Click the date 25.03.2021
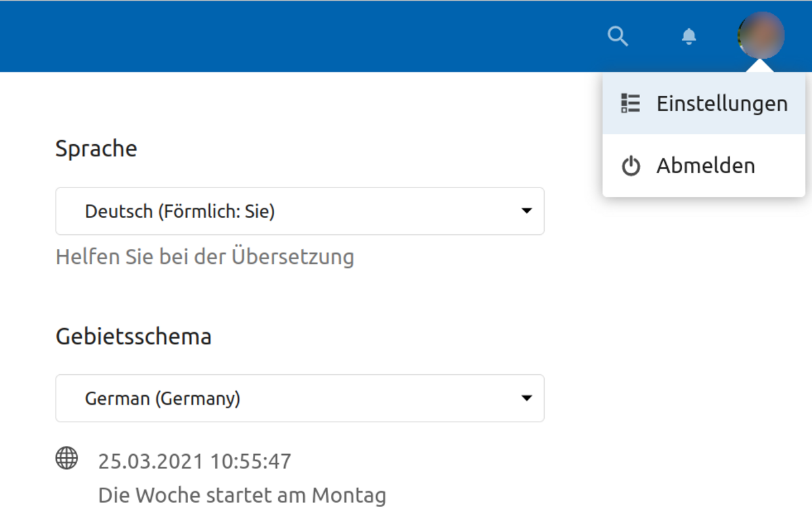This screenshot has width=812, height=515. [x=151, y=462]
